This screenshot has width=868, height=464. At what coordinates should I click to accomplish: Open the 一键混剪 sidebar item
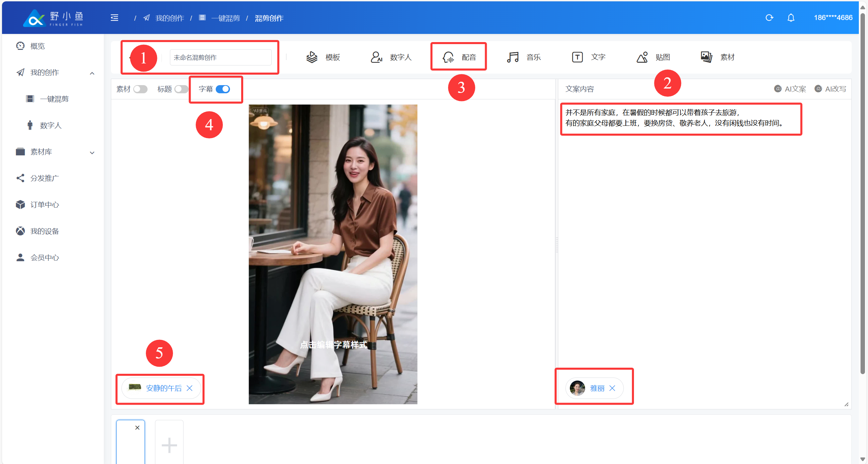pyautogui.click(x=54, y=99)
